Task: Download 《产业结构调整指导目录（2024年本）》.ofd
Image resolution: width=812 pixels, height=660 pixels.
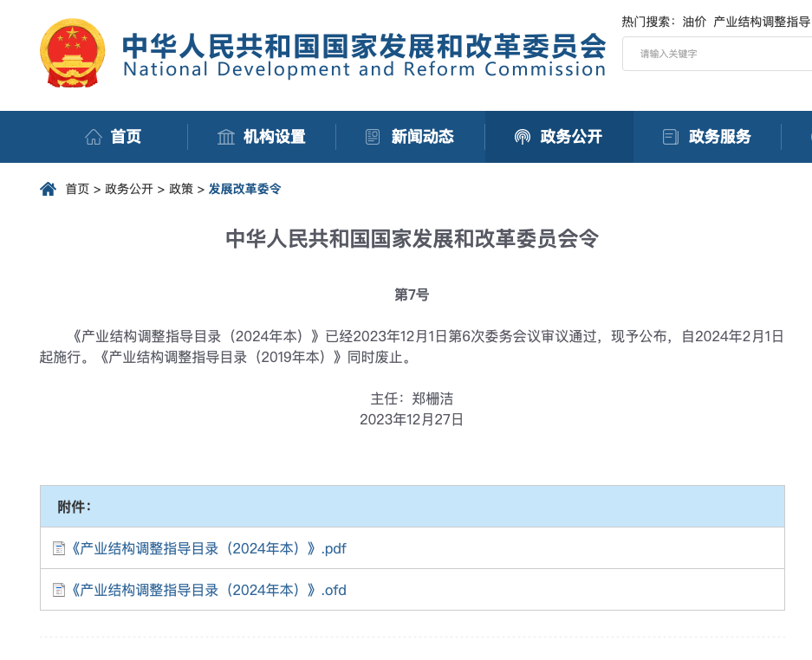Action: [207, 590]
